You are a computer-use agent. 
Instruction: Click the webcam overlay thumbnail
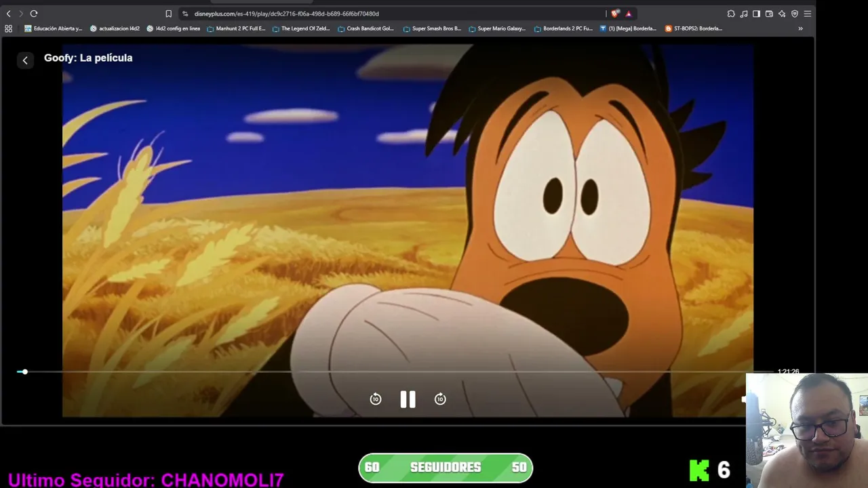(x=807, y=430)
